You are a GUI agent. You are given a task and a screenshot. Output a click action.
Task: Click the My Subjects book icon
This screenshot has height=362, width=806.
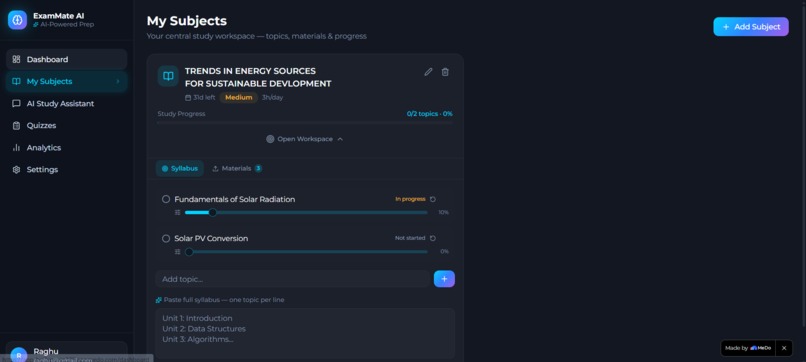click(16, 81)
